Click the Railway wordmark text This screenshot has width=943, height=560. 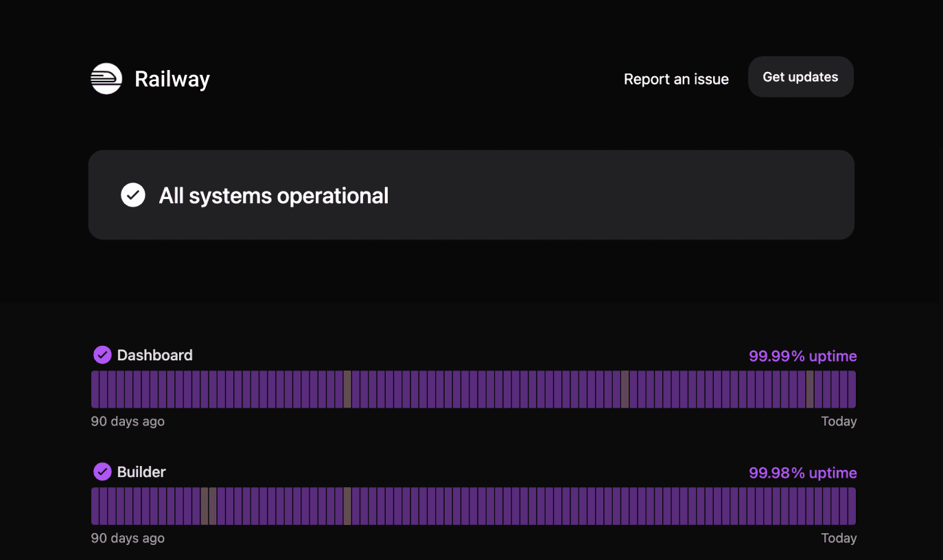coord(172,78)
